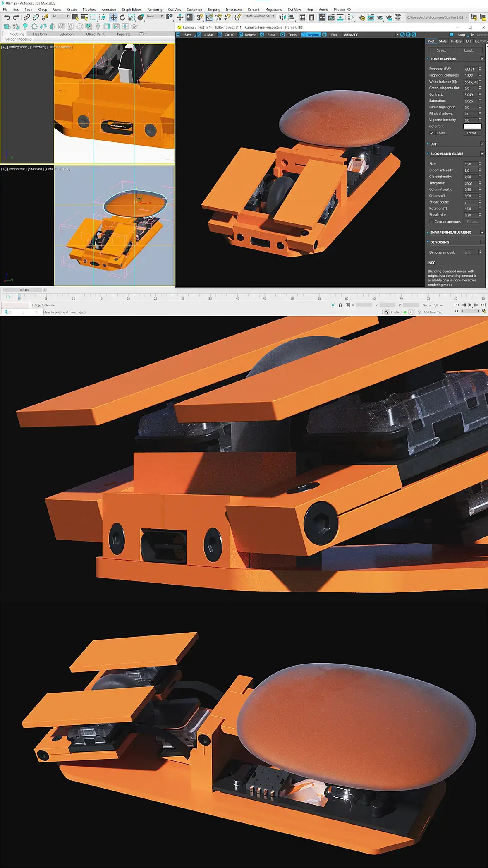Viewport: 488px width, 868px height.
Task: Open the Rendered Frame Window icon
Action: pyautogui.click(x=371, y=17)
